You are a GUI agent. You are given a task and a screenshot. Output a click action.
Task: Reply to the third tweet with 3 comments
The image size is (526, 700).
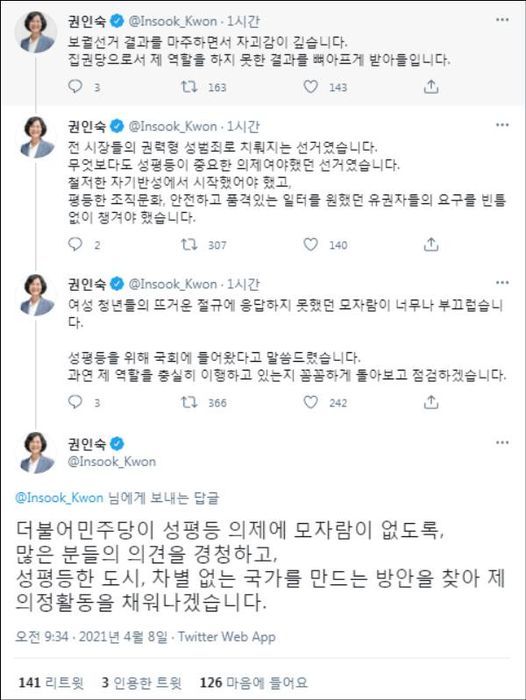75,402
